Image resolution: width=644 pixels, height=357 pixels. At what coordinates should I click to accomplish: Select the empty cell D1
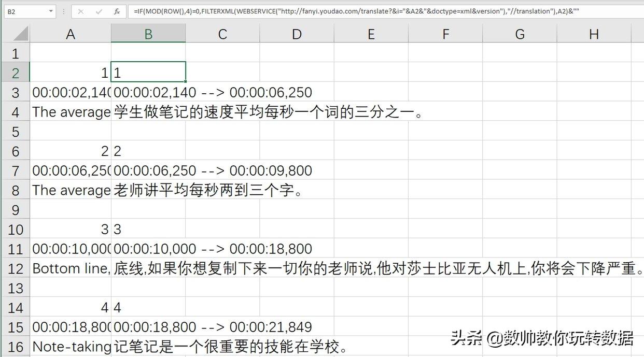pyautogui.click(x=296, y=53)
